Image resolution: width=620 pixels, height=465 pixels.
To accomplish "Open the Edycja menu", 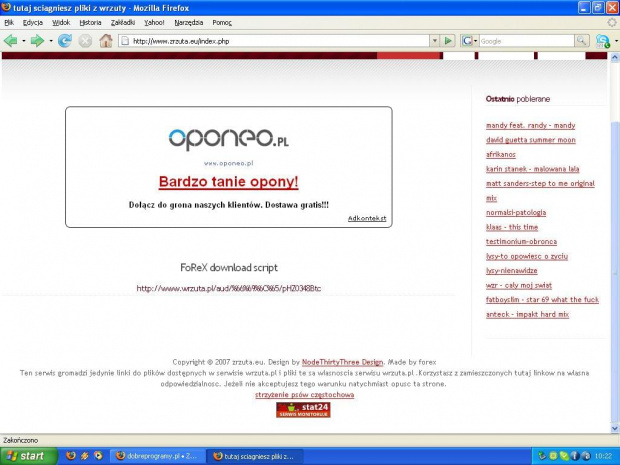I will coord(32,23).
